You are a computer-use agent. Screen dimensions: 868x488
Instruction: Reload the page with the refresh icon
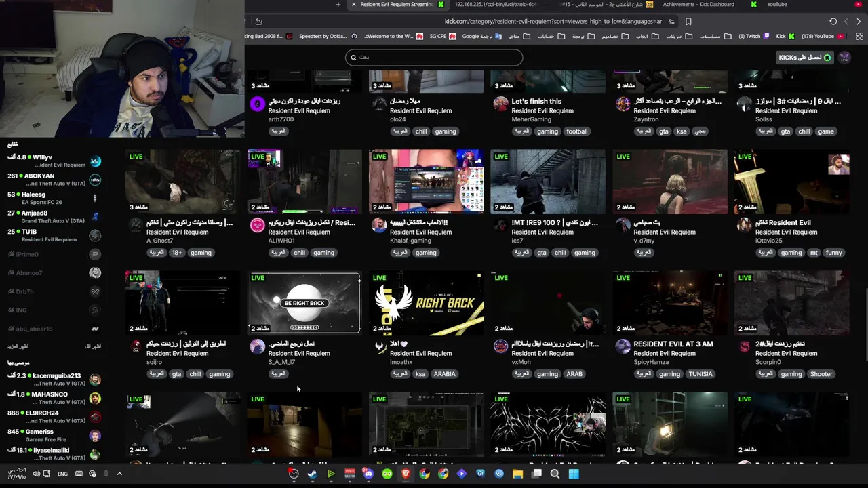(833, 22)
